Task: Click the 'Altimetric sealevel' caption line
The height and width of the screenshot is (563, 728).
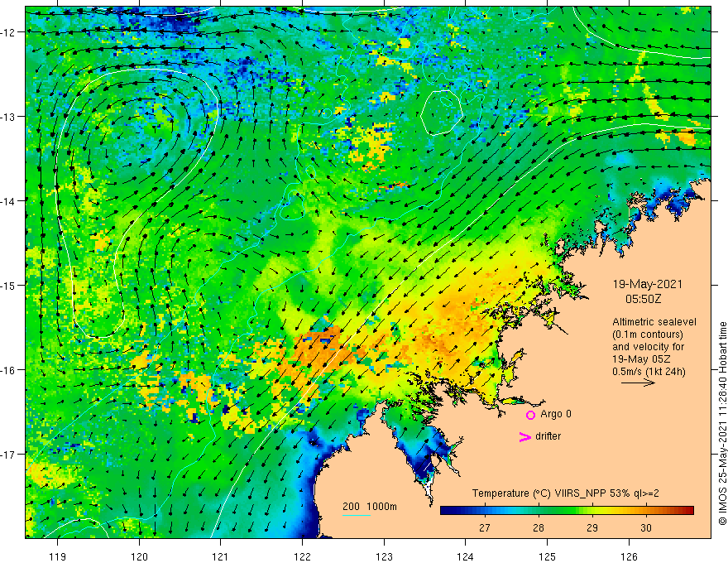Action: click(x=654, y=322)
